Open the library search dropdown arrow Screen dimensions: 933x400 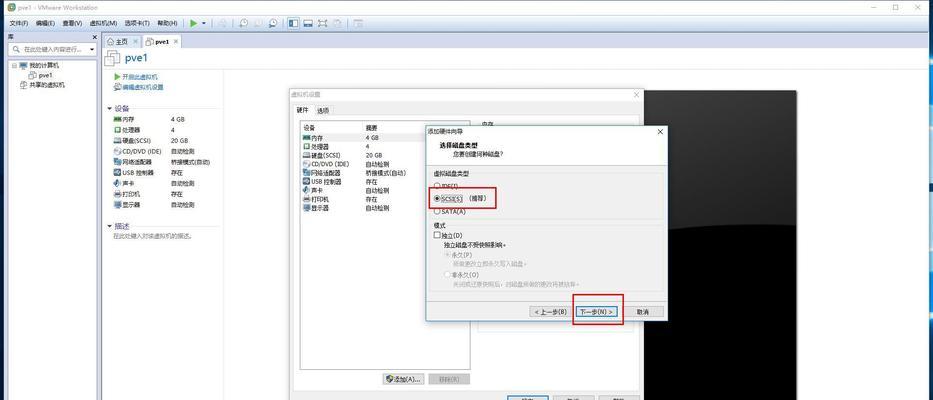point(92,49)
